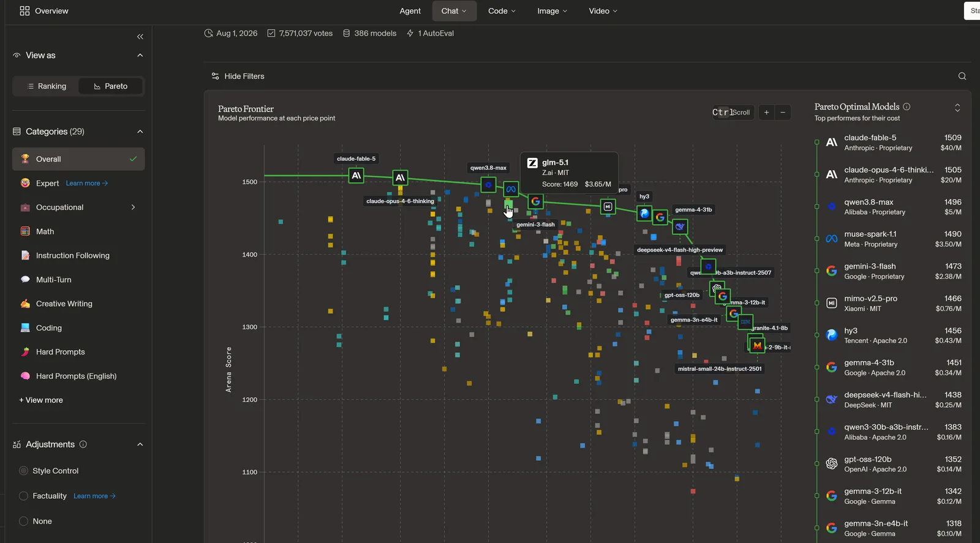Image resolution: width=980 pixels, height=543 pixels.
Task: Open the Video dropdown menu
Action: point(603,11)
